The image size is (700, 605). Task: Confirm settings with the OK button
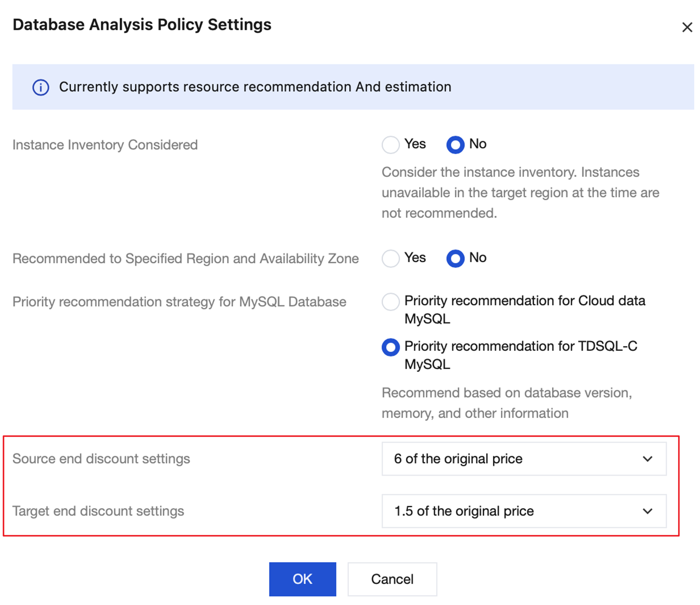click(302, 579)
